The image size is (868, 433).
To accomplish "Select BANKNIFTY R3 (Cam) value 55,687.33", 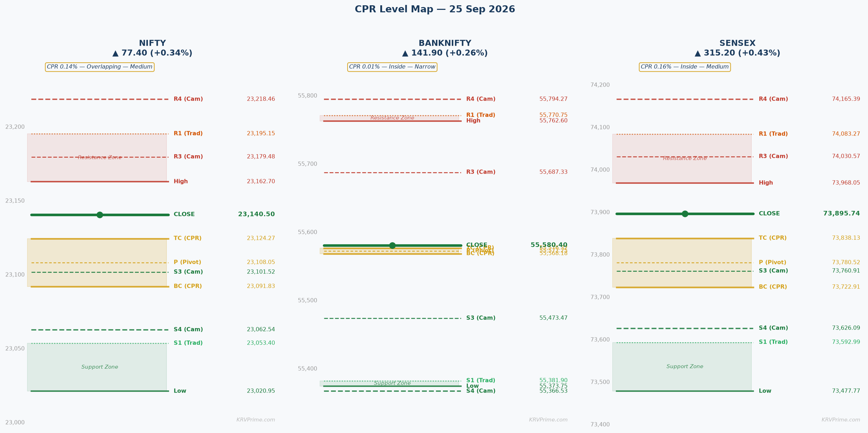I will (x=554, y=172).
